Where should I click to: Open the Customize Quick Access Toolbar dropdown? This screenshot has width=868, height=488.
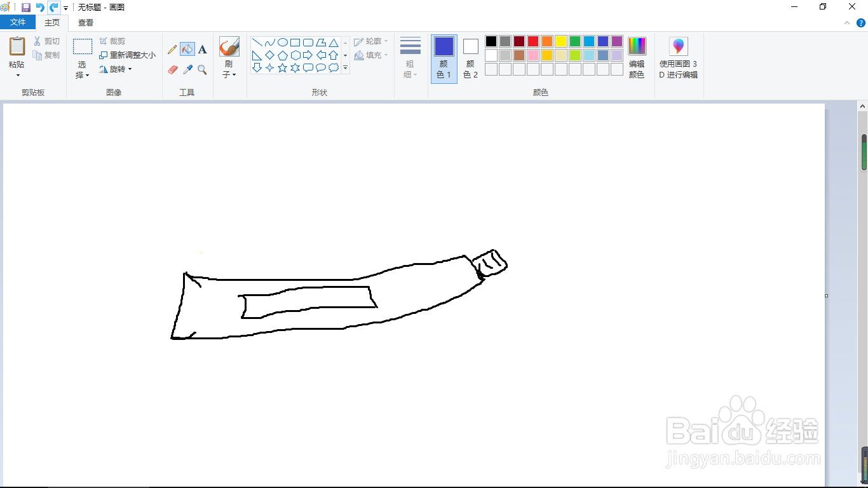point(65,8)
